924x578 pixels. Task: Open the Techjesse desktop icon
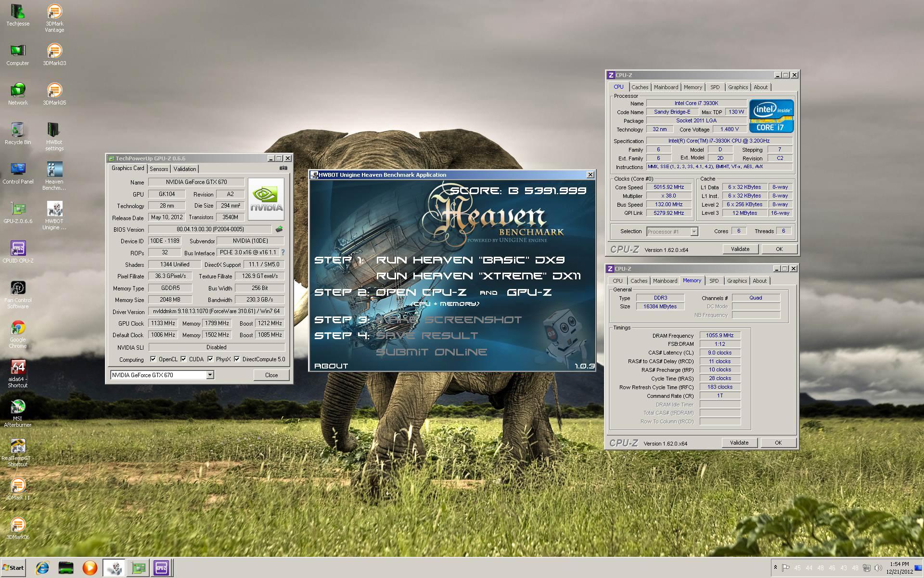(18, 15)
